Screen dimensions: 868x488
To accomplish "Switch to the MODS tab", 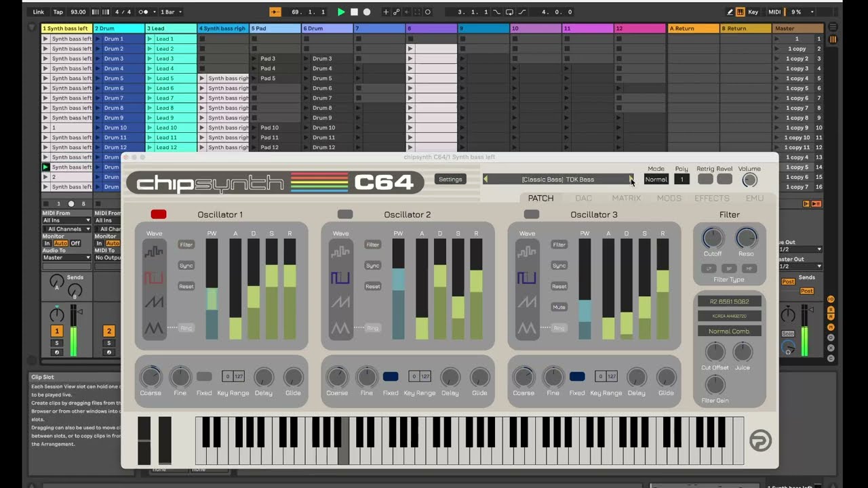I will point(669,198).
